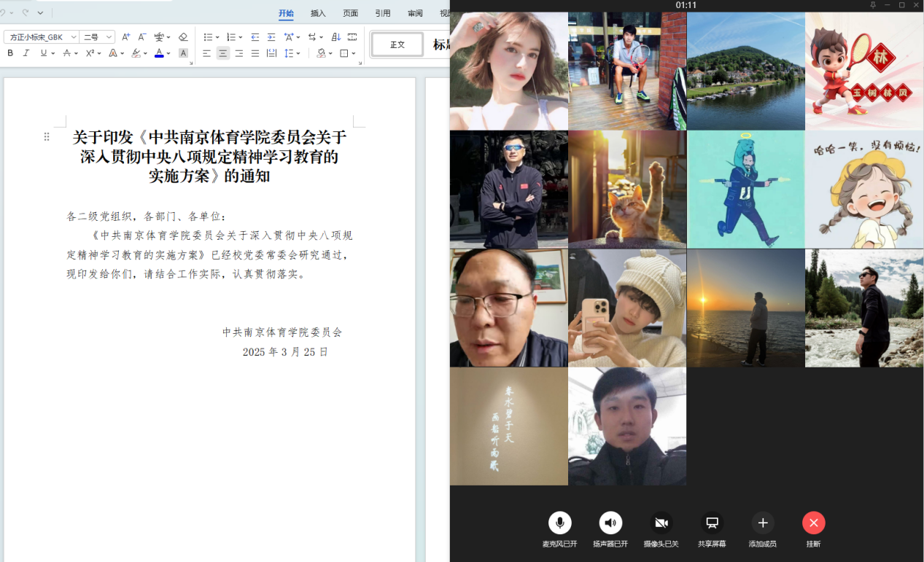Open the font name dropdown

(x=74, y=37)
